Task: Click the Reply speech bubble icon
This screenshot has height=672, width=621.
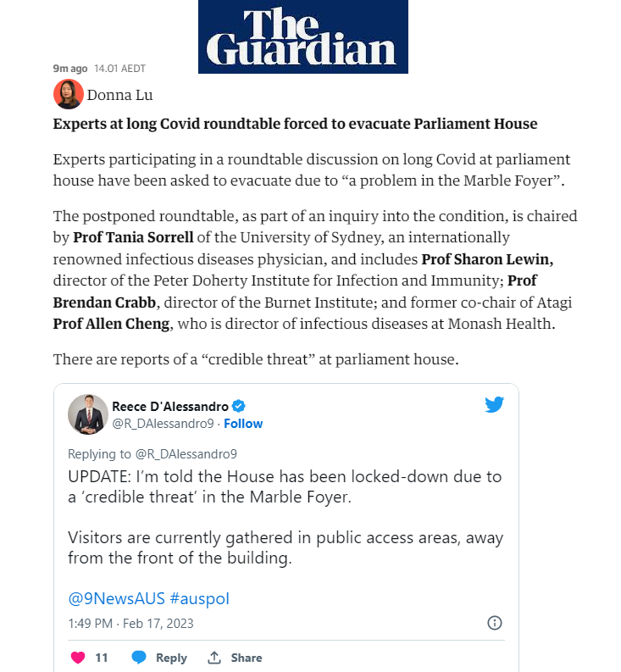Action: coord(139,658)
